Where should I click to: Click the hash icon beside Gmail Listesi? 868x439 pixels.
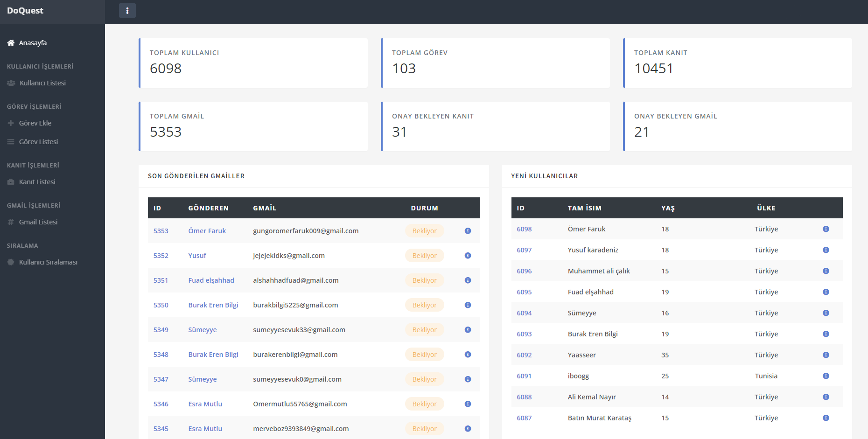(11, 222)
